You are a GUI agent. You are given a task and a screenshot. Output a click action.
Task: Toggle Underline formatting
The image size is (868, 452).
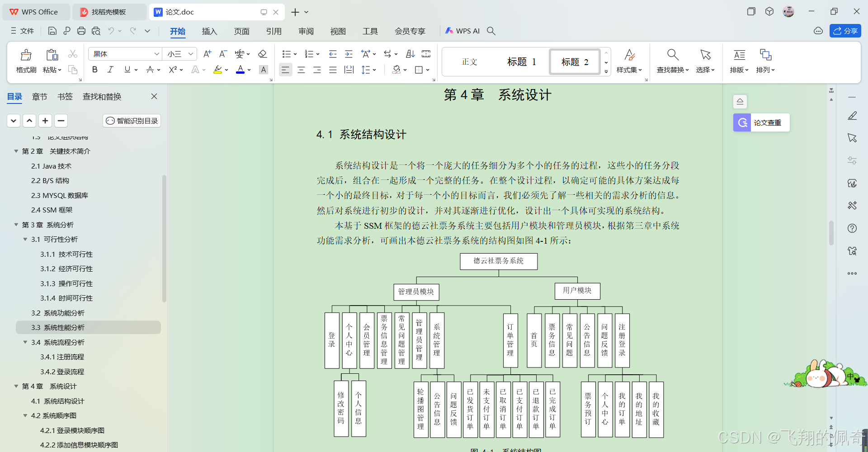click(x=127, y=70)
